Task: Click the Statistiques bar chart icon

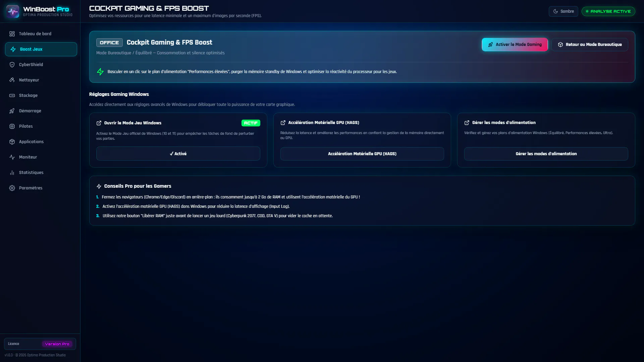Action: point(12,173)
